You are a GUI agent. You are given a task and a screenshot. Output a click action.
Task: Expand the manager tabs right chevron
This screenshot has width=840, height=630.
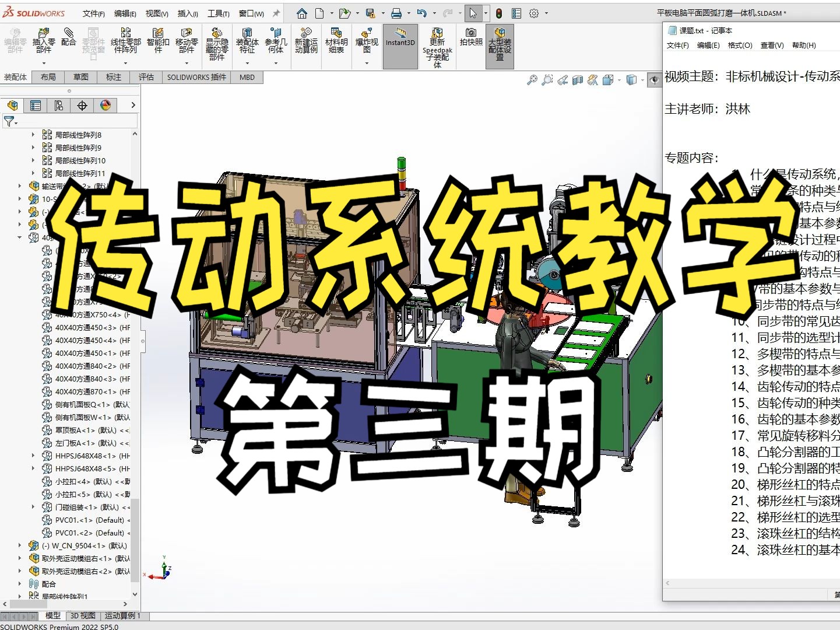pos(133,105)
